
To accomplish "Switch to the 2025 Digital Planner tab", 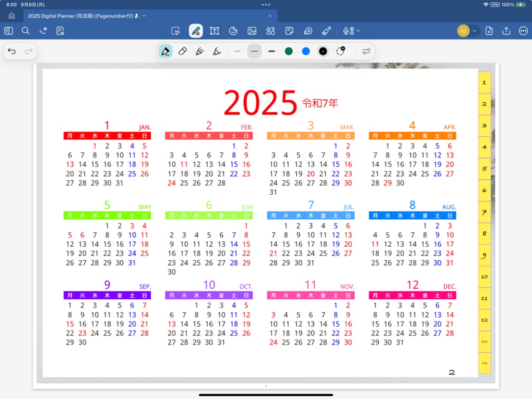I will (x=78, y=16).
